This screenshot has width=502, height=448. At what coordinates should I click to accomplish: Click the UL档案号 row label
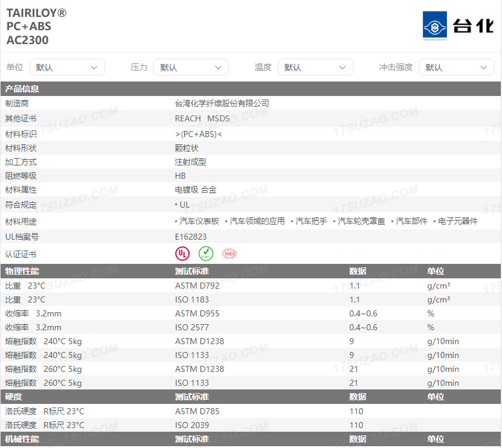tap(22, 237)
